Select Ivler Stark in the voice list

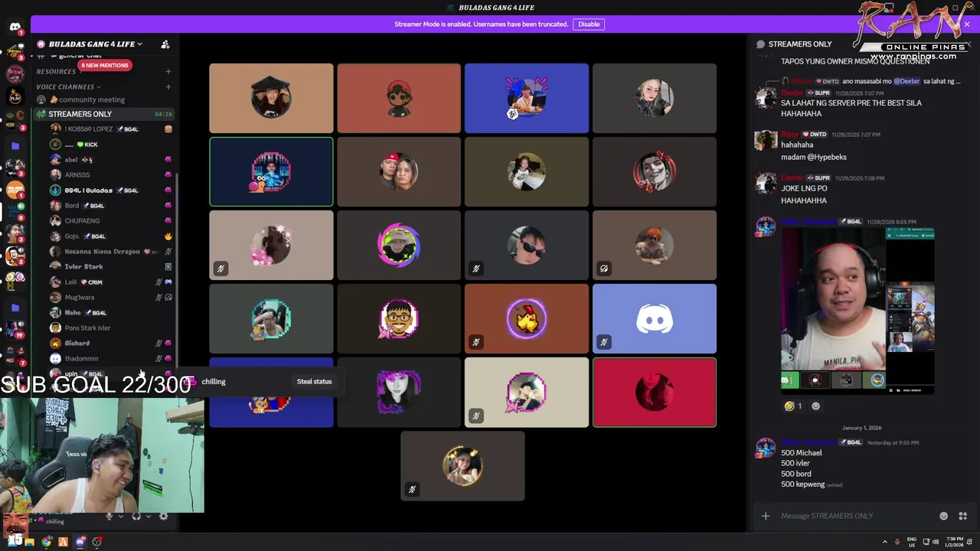click(x=112, y=266)
